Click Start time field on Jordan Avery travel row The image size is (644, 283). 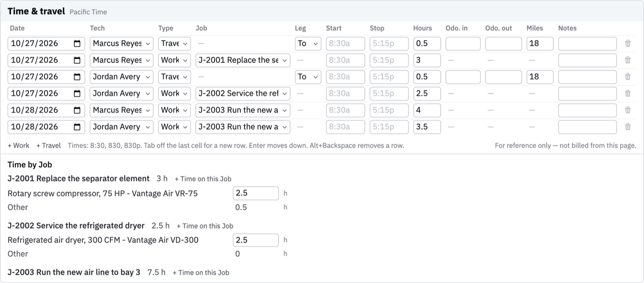pyautogui.click(x=345, y=77)
